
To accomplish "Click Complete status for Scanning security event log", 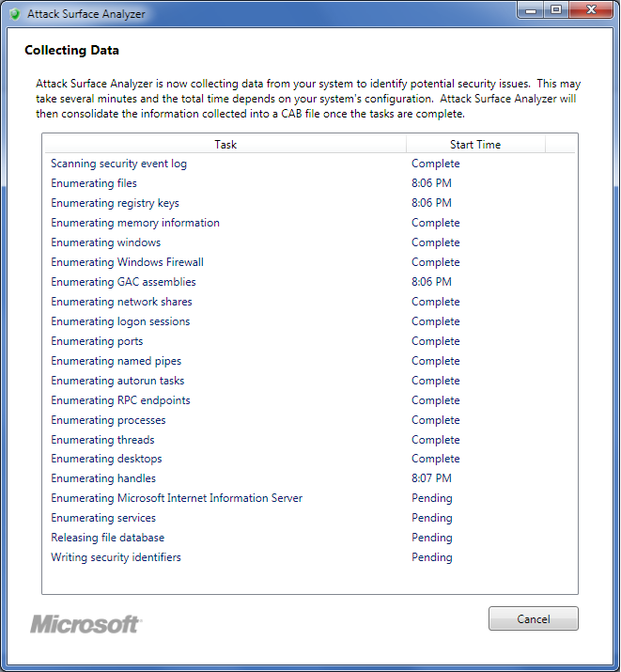I will pyautogui.click(x=436, y=164).
